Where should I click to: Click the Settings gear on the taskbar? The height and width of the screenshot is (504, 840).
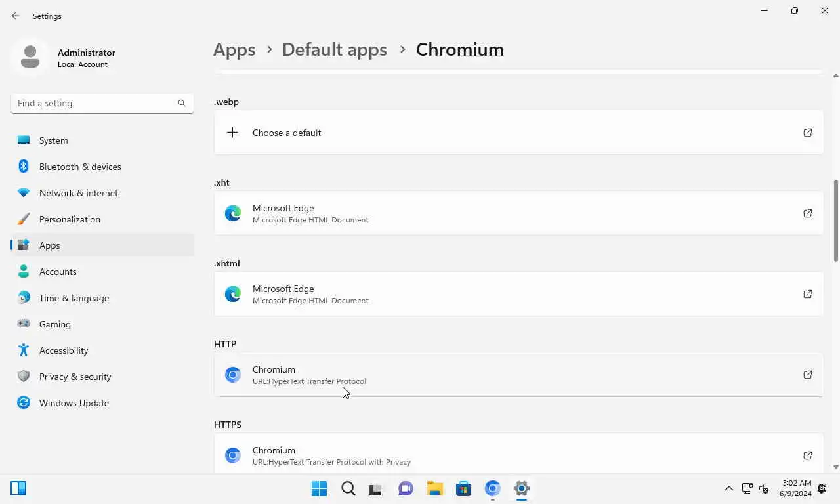[x=522, y=488]
